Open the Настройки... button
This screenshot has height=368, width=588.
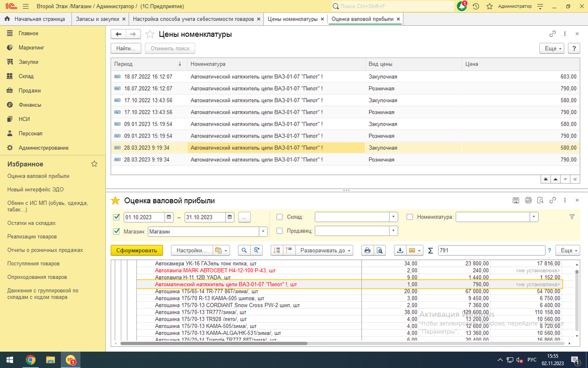pos(192,250)
